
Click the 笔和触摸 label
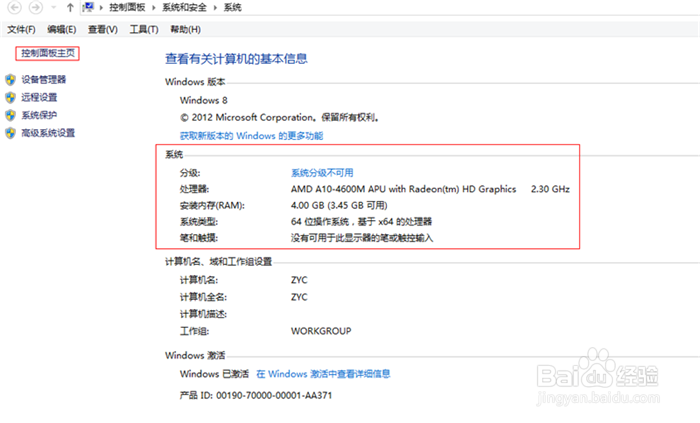click(x=199, y=238)
